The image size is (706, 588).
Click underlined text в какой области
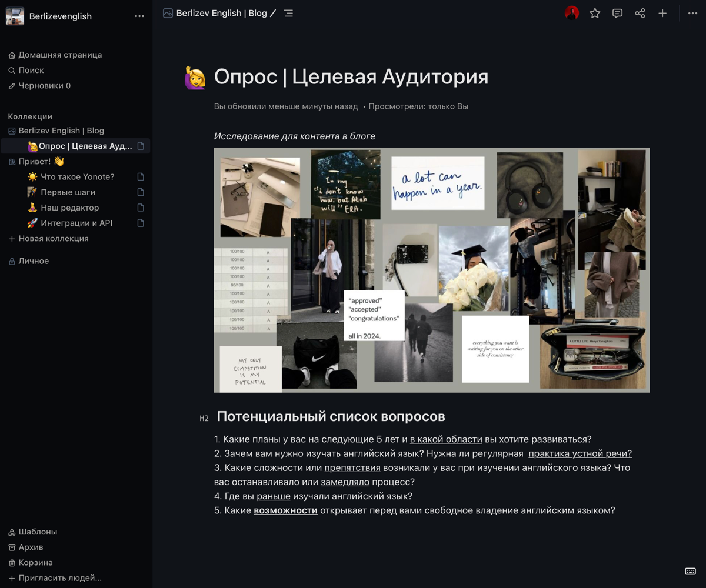click(446, 439)
